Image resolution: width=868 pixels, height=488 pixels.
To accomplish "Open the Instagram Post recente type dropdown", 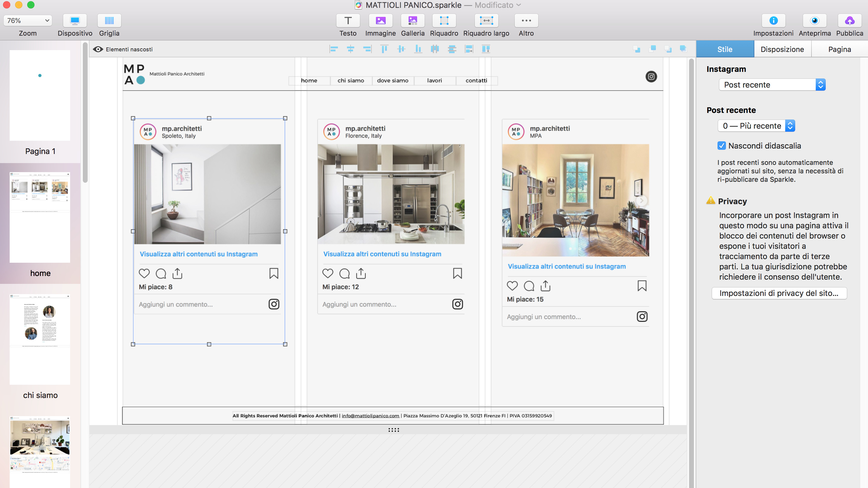I will coord(772,85).
